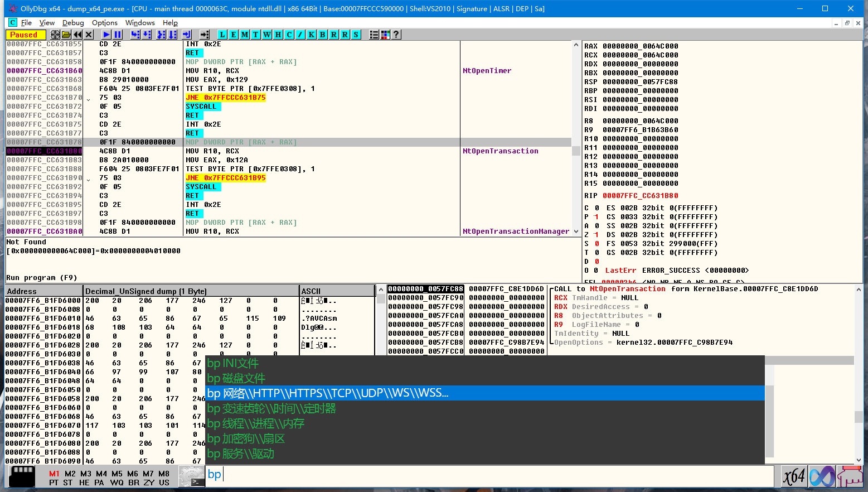Screen dimensions: 868x492
Task: Click the command input field with 'bp'
Action: (491, 475)
